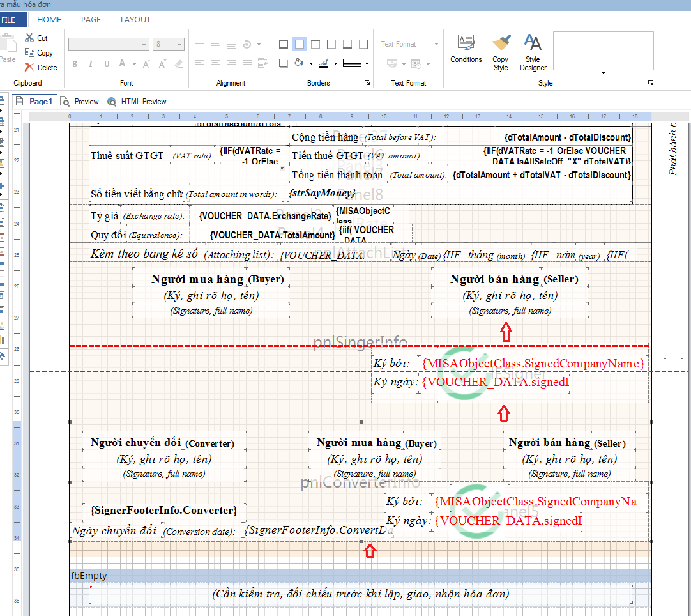This screenshot has width=691, height=616.
Task: Open the Conditions dialog
Action: (466, 49)
